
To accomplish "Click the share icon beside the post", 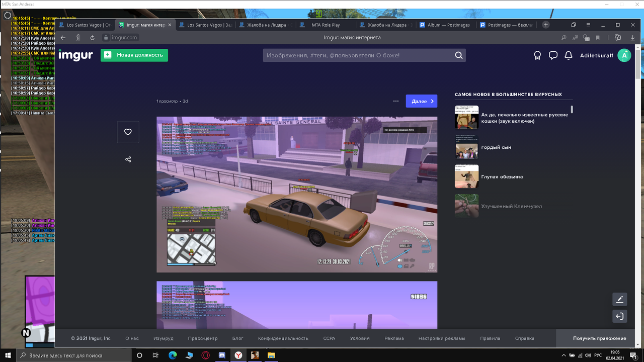I will [128, 159].
